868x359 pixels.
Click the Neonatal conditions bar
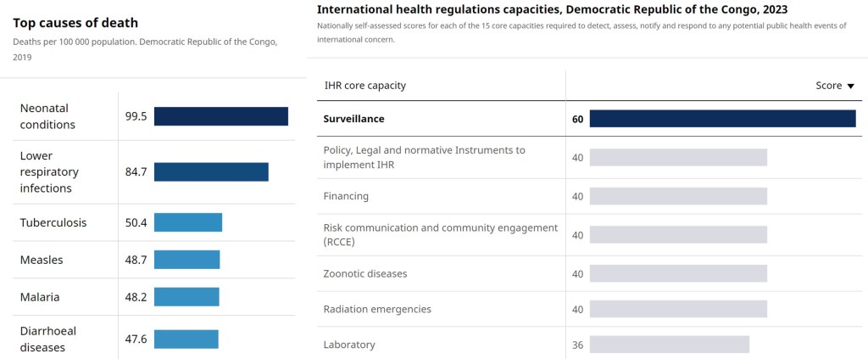point(220,116)
